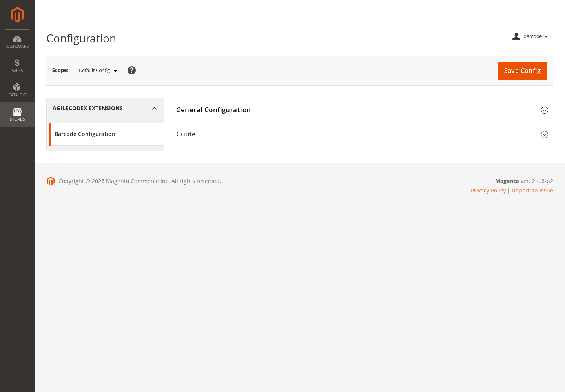Open the Default Config scope dropdown
Image resolution: width=565 pixels, height=392 pixels.
click(x=98, y=71)
